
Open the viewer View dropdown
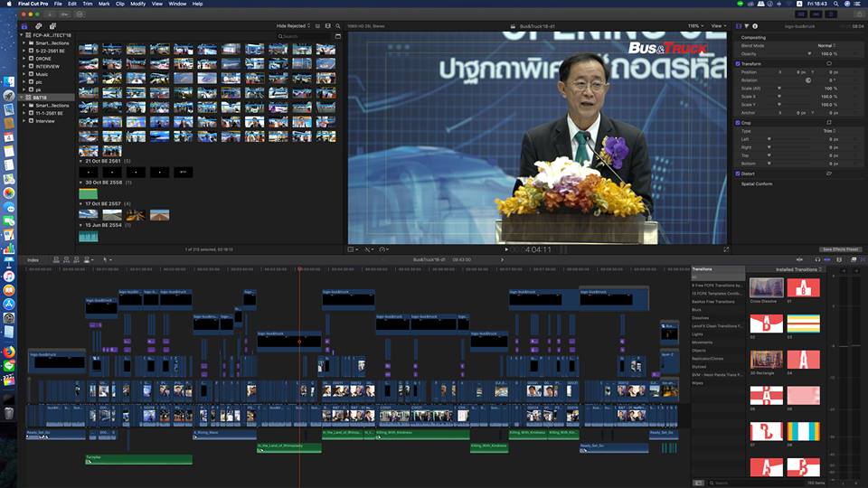coord(718,25)
